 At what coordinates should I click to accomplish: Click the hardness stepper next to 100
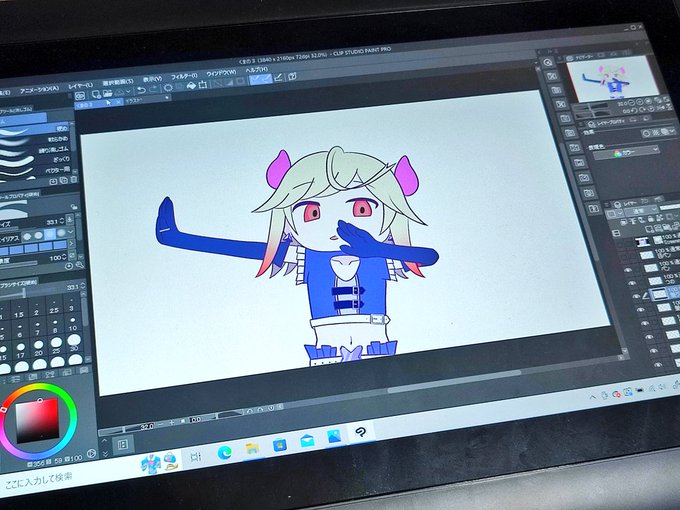[x=64, y=258]
